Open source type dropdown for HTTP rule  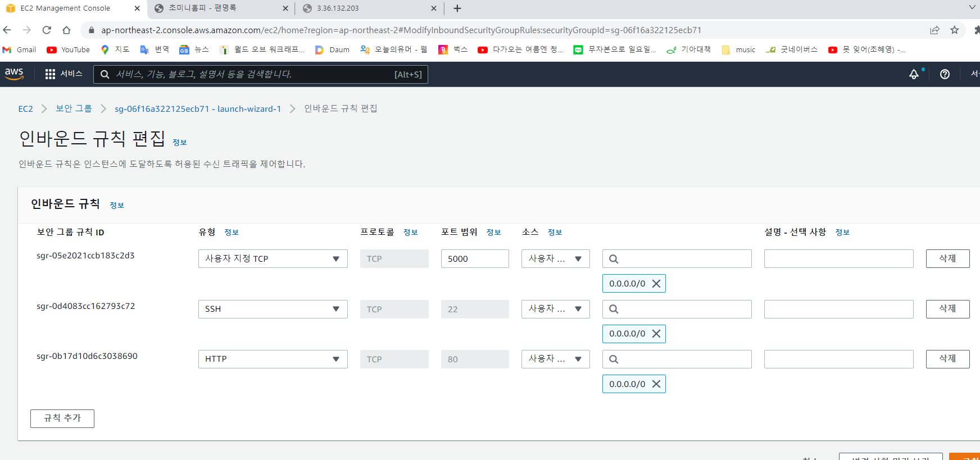555,359
